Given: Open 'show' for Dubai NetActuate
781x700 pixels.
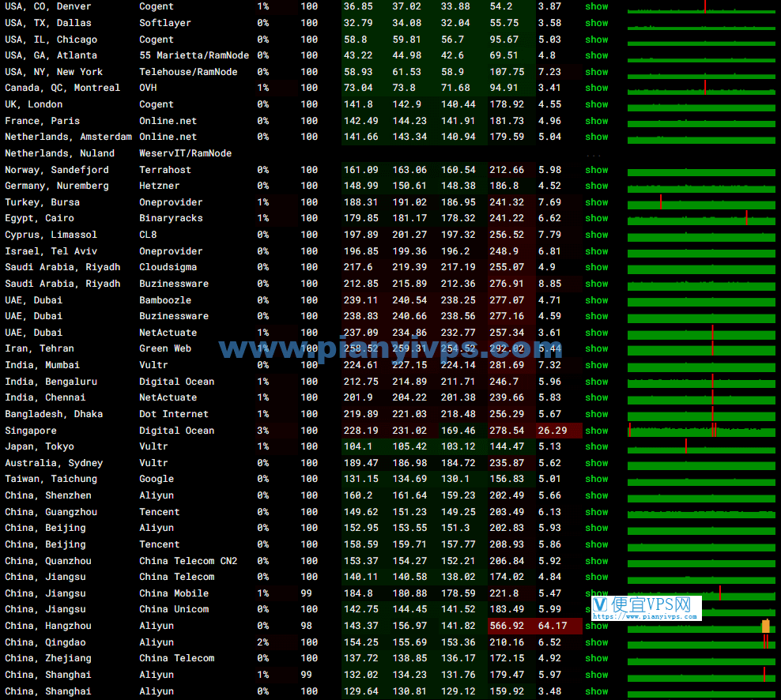Looking at the screenshot, I should 596,333.
